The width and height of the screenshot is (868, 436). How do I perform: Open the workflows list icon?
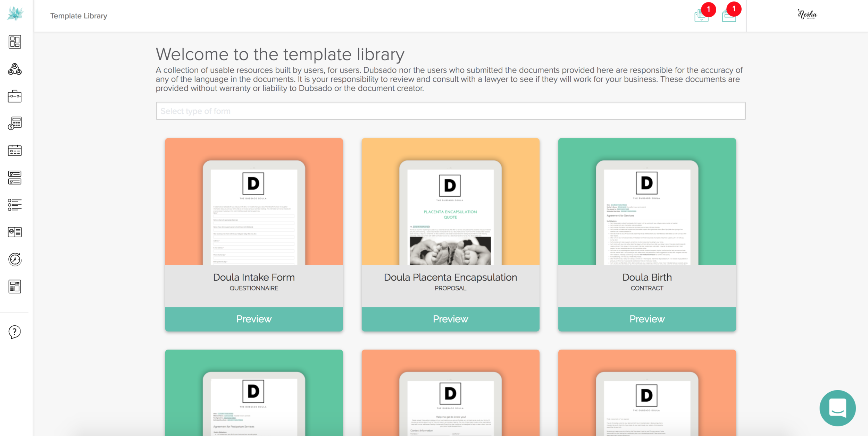coord(15,205)
